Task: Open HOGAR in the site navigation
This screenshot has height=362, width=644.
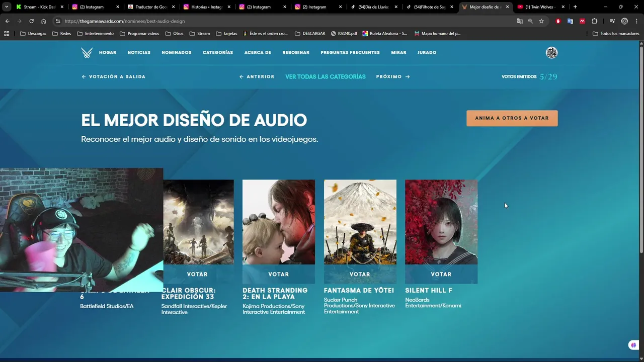Action: point(108,53)
